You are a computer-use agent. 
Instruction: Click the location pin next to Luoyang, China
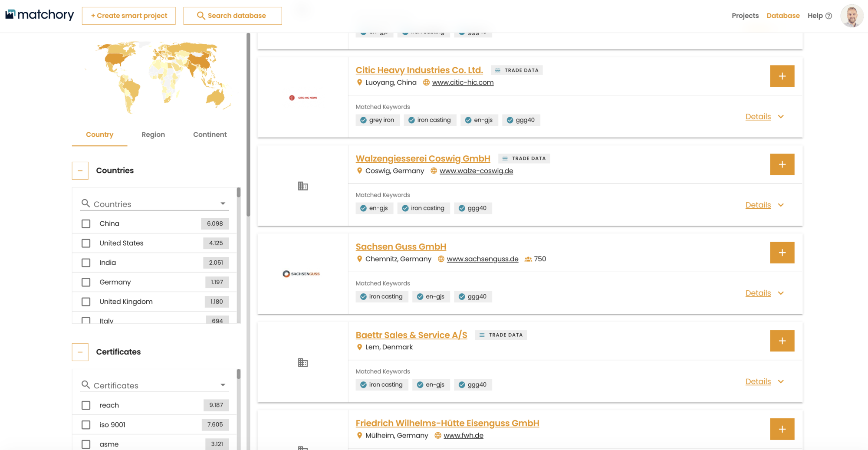pos(359,82)
